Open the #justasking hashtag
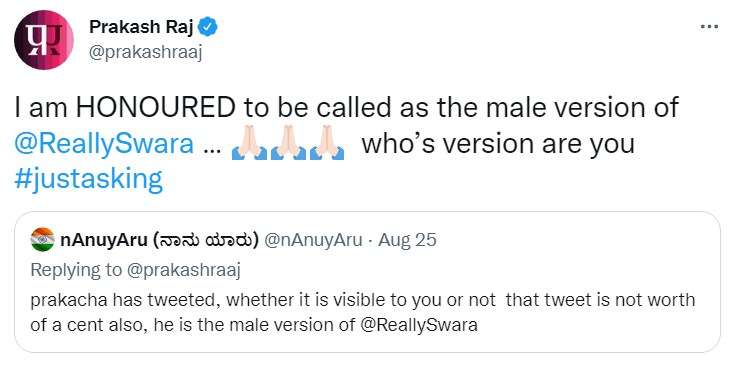The width and height of the screenshot is (742, 370). [88, 180]
